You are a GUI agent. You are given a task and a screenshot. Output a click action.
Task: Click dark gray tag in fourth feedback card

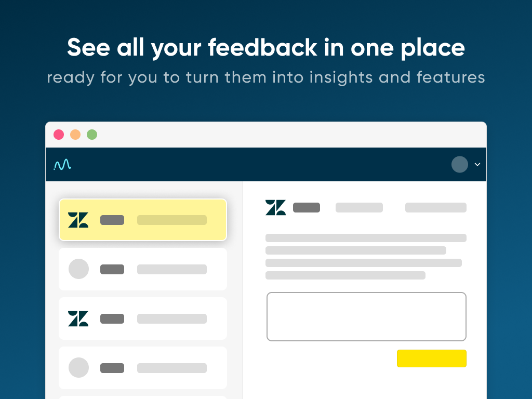[x=112, y=368]
